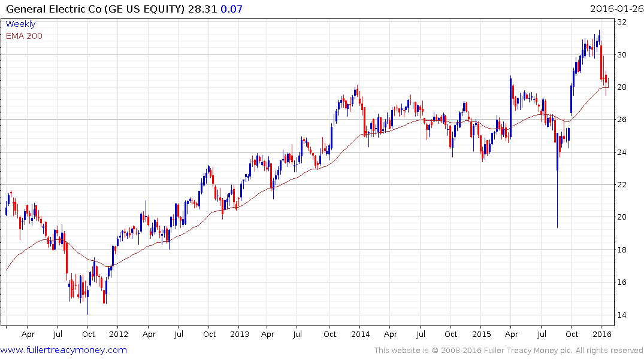Click the General Electric Co chart title
644x359 pixels.
95,8
